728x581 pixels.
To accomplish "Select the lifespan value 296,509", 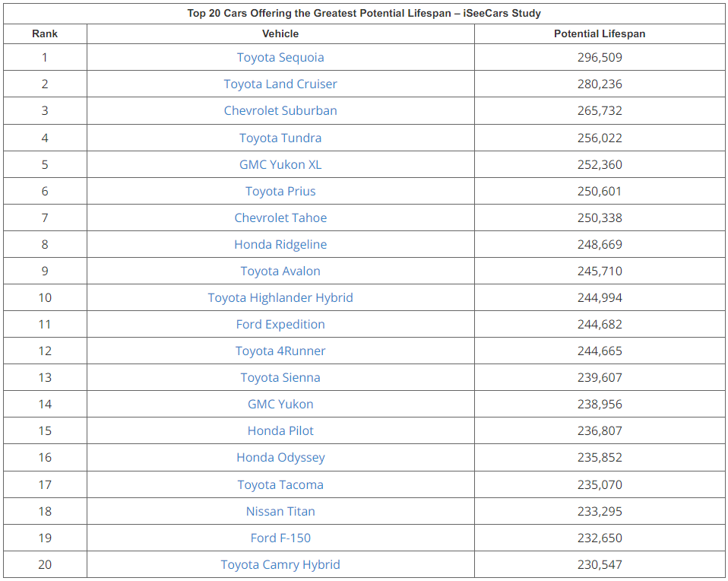I will 600,58.
